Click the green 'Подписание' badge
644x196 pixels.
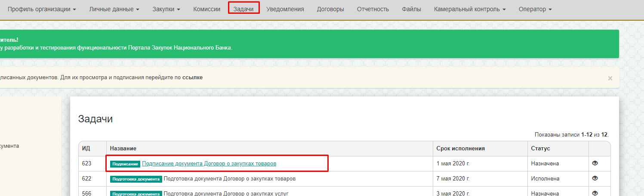[x=125, y=164]
